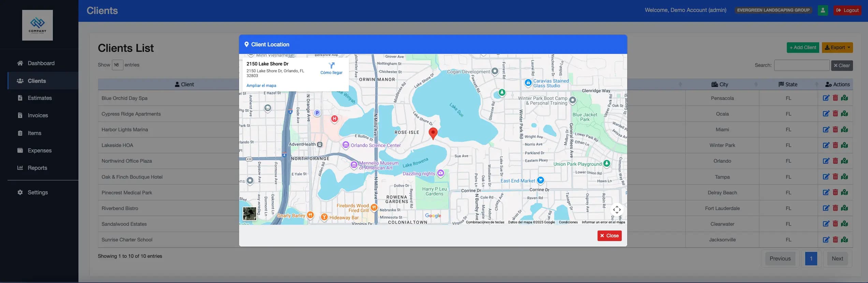Click the green user profile icon

[823, 10]
